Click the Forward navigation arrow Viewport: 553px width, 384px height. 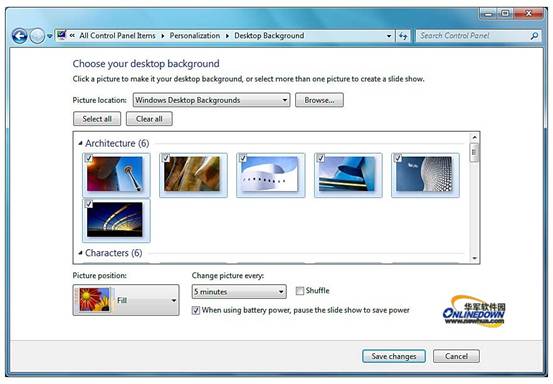pos(37,36)
